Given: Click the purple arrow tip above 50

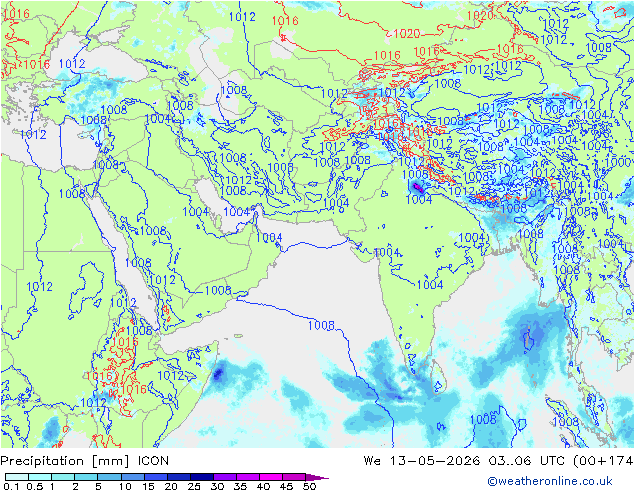Looking at the screenshot, I should coord(317,477).
